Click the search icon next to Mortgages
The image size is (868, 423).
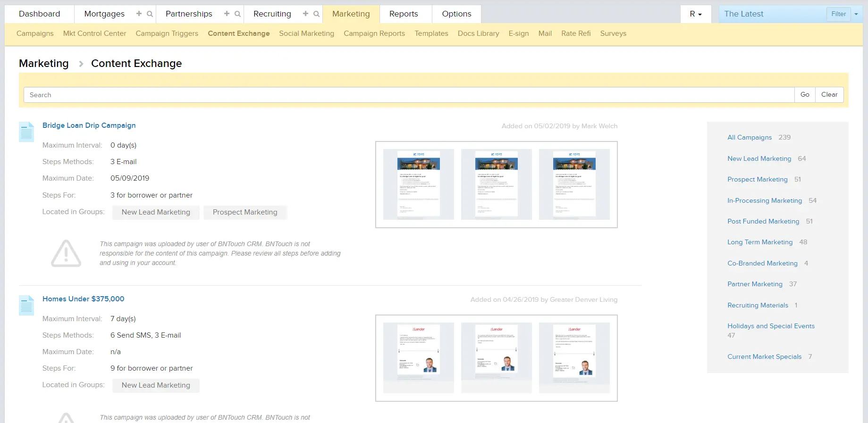pos(150,14)
